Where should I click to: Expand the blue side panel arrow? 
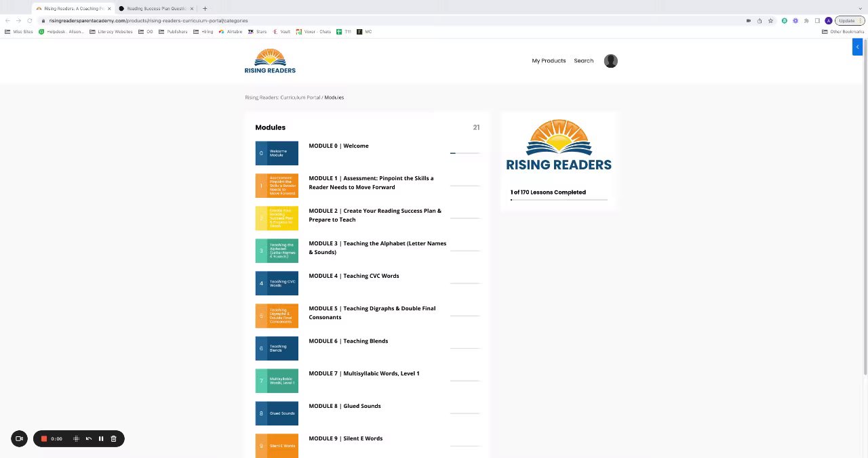coord(857,47)
